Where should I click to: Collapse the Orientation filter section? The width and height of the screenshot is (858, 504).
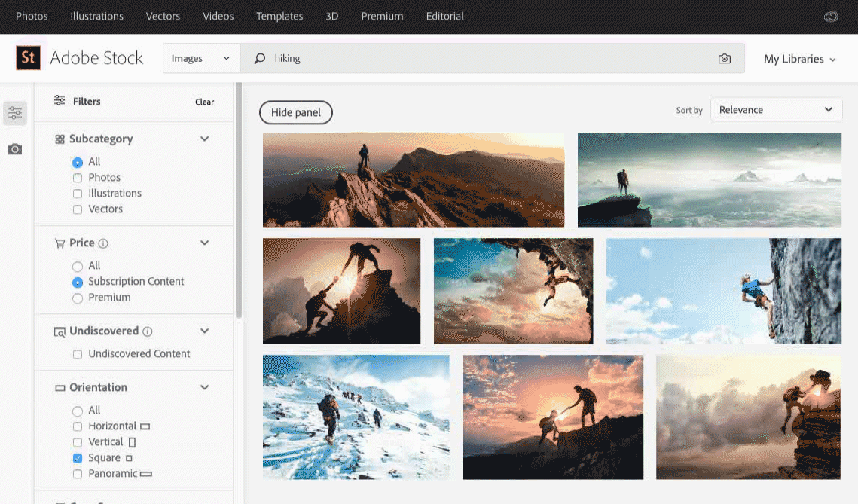[x=204, y=388]
